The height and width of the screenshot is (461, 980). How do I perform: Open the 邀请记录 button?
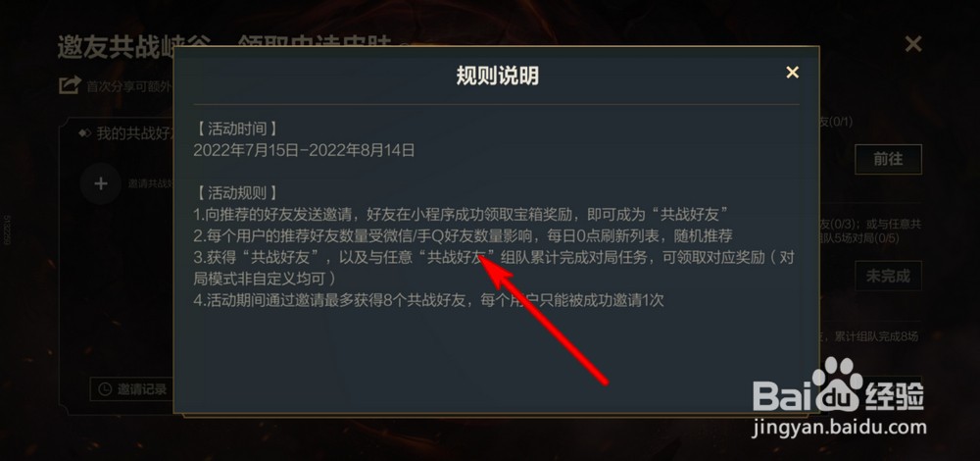tap(132, 389)
